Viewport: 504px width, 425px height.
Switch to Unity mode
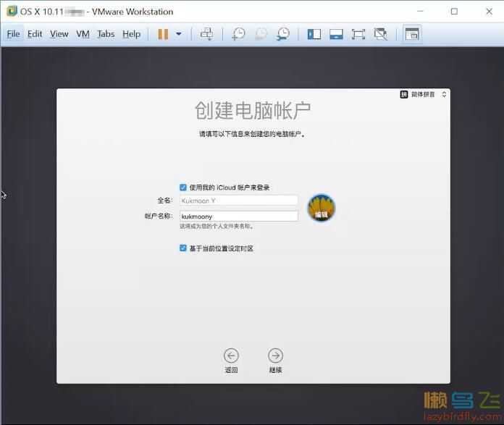(x=381, y=34)
